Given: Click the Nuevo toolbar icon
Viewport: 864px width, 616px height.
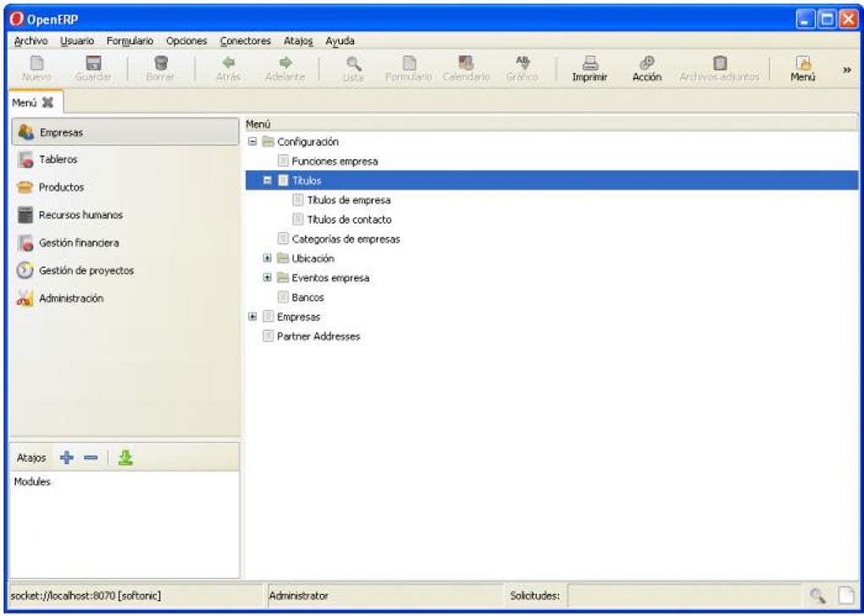Looking at the screenshot, I should pos(36,64).
